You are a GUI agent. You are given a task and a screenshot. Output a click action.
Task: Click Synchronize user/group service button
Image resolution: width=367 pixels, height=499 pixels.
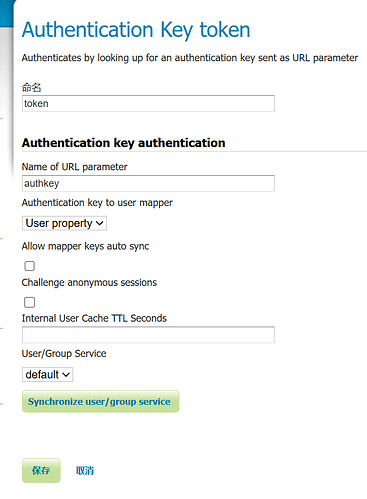point(100,401)
